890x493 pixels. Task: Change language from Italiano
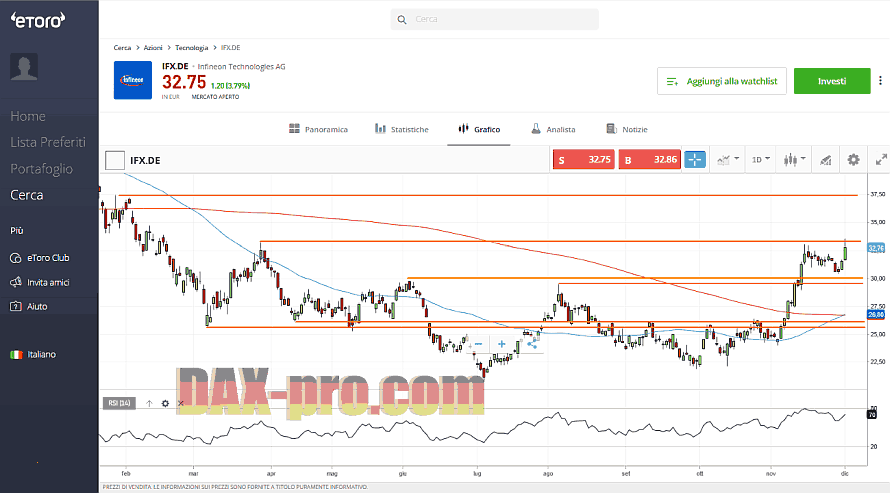41,354
